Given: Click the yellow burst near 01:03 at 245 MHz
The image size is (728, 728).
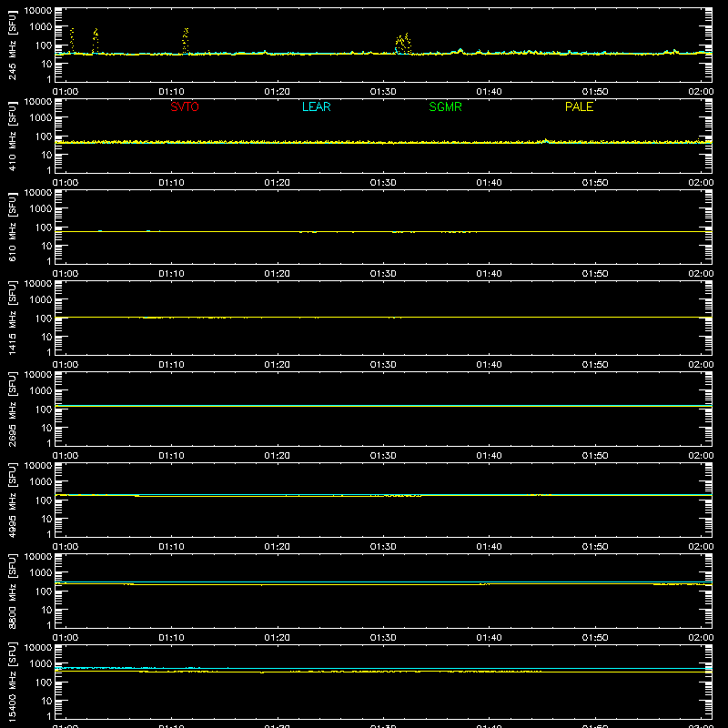Looking at the screenshot, I should [96, 41].
